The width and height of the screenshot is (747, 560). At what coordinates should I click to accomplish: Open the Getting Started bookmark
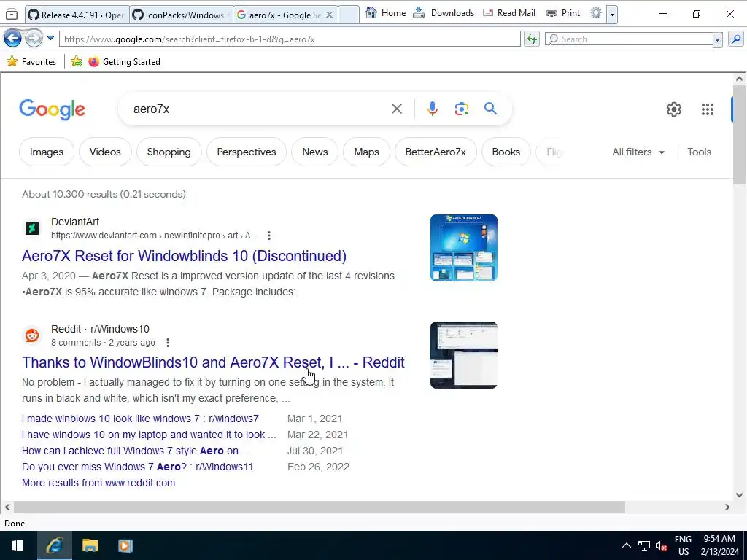[125, 61]
